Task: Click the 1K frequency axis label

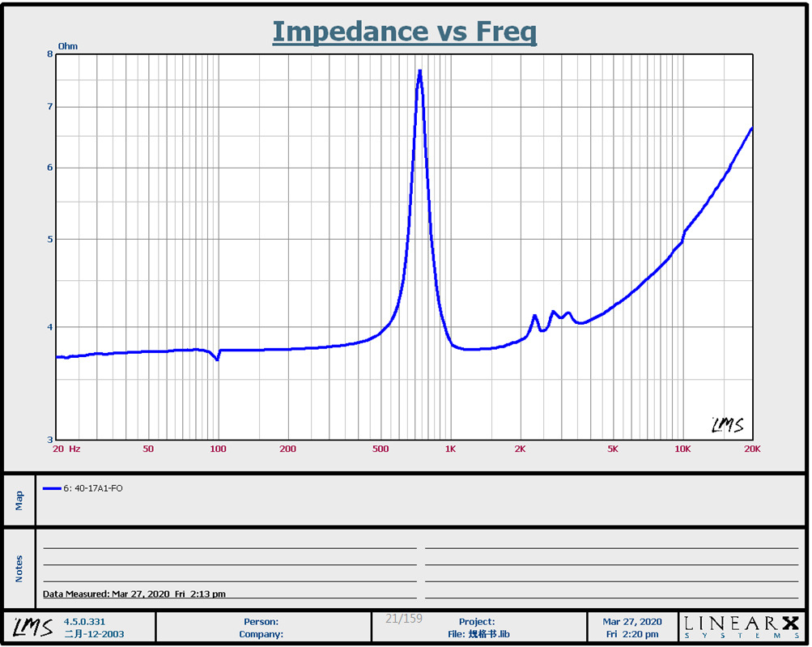Action: tap(450, 449)
